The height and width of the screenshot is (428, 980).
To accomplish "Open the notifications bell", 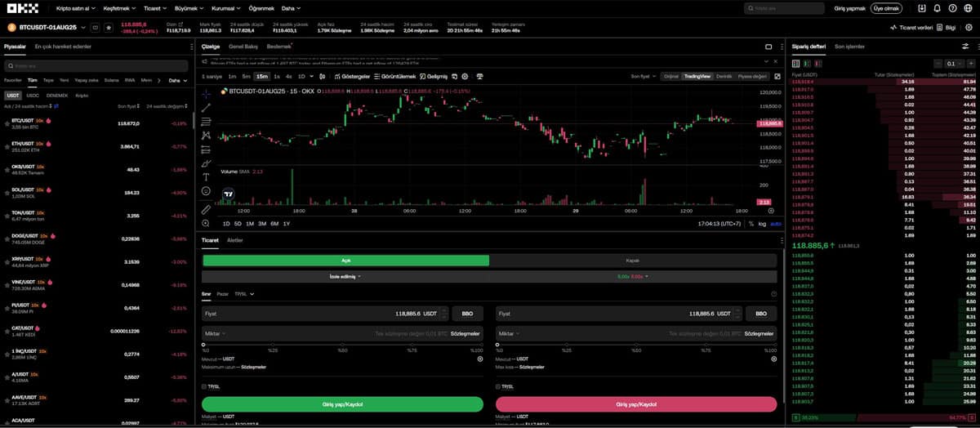I will point(937,8).
